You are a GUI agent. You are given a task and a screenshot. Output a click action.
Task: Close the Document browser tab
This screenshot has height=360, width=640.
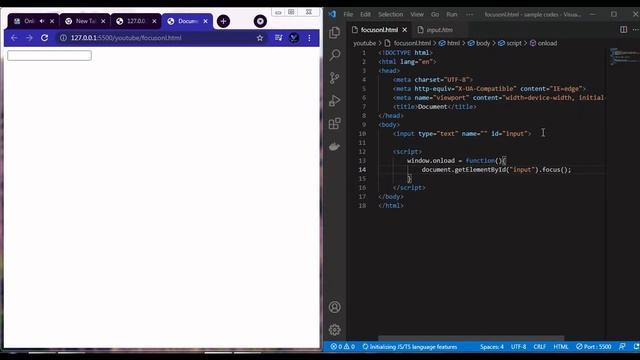click(205, 21)
